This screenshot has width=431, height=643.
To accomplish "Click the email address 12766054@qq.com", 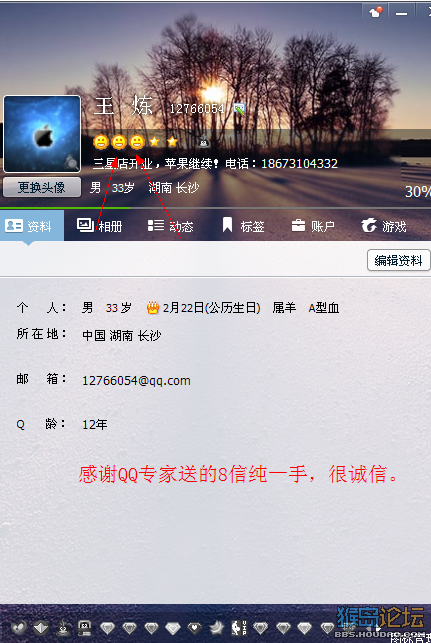I will [136, 381].
